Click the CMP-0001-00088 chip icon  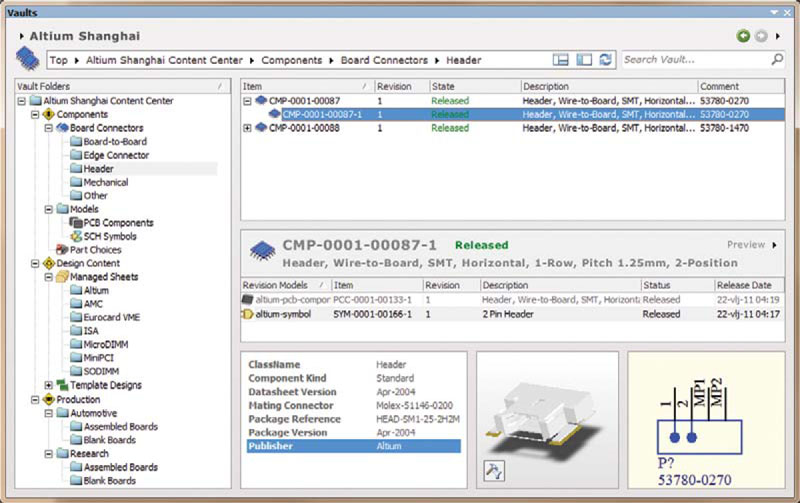point(261,128)
